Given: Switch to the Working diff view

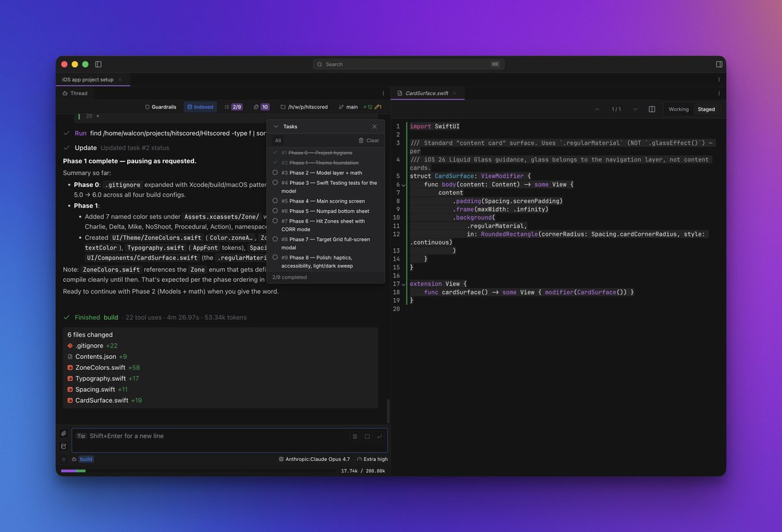Looking at the screenshot, I should 678,109.
